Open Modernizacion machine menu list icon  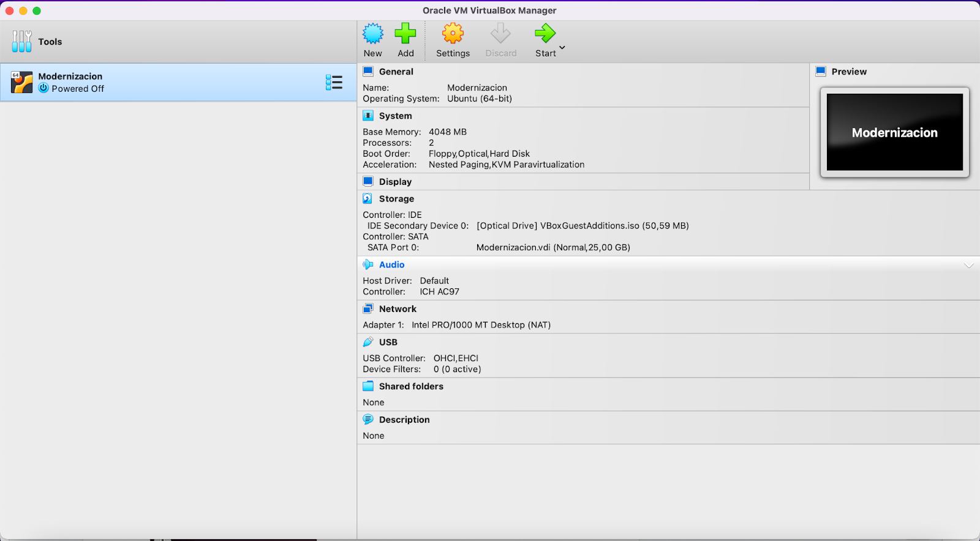334,83
